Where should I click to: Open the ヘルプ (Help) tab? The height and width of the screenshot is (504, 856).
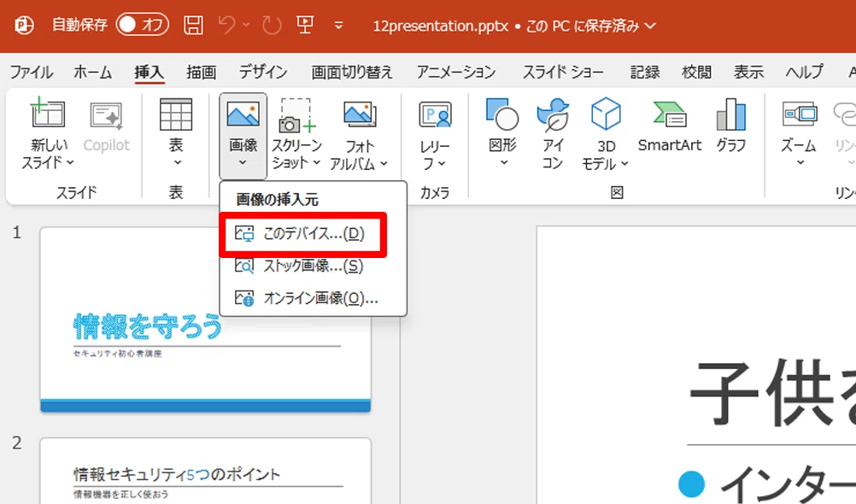click(x=804, y=72)
